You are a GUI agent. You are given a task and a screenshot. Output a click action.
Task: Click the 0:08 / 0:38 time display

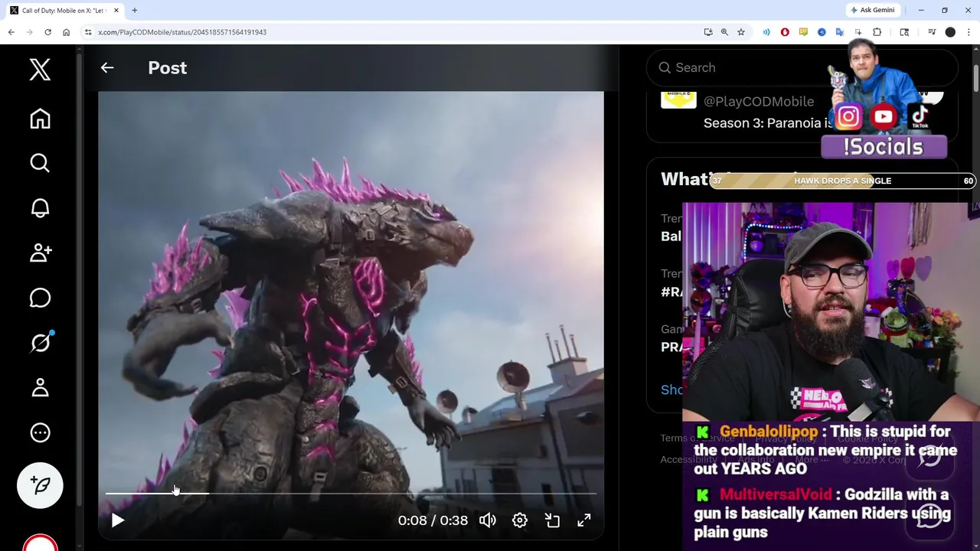433,520
